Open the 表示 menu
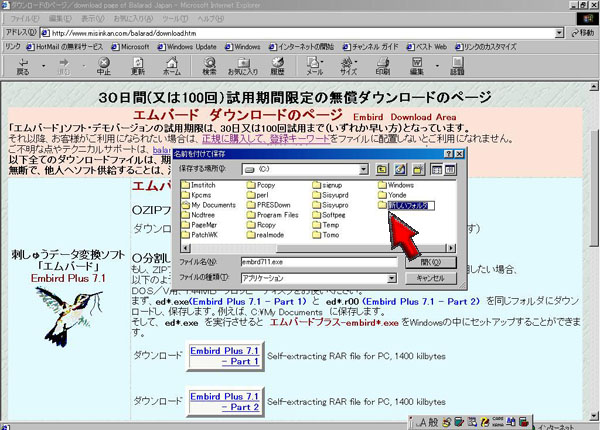The height and width of the screenshot is (430, 600). tap(93, 18)
